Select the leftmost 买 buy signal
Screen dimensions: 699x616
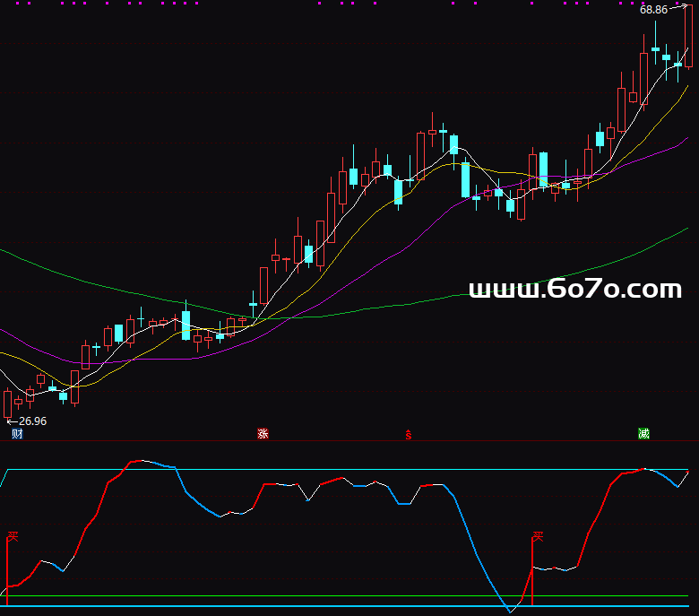tap(13, 537)
